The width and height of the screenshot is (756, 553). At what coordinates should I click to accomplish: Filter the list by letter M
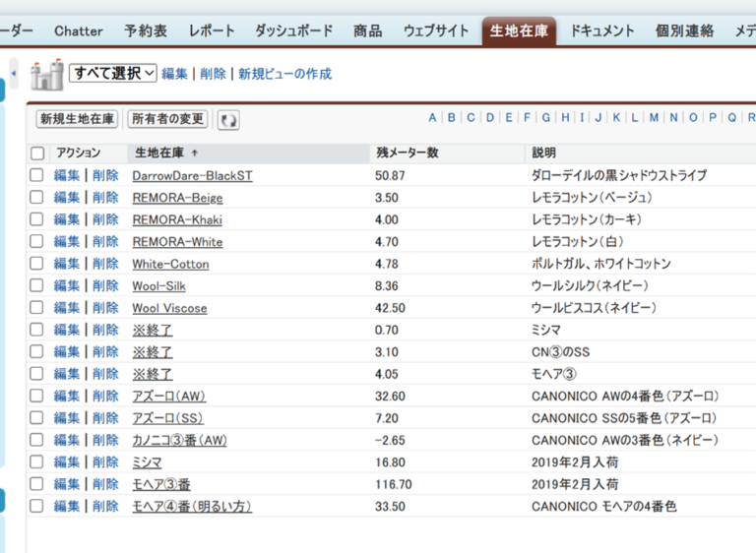[654, 118]
